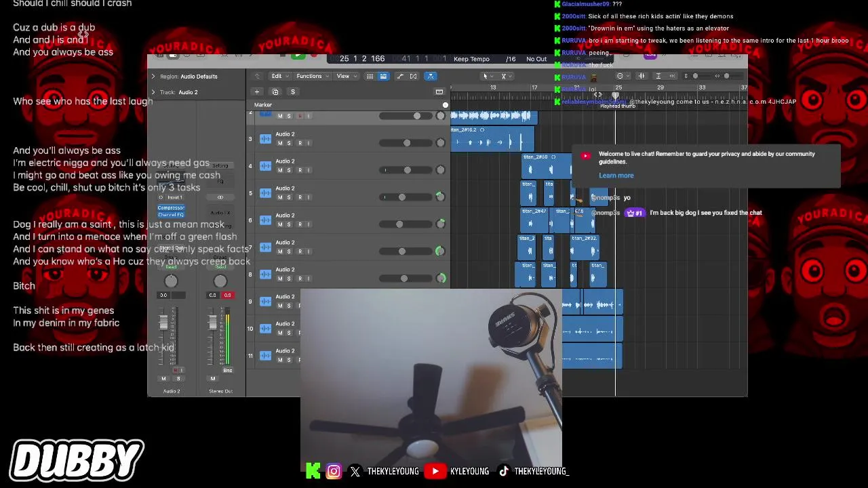Open the Compressor plugin slot
The width and height of the screenshot is (868, 488).
click(171, 208)
